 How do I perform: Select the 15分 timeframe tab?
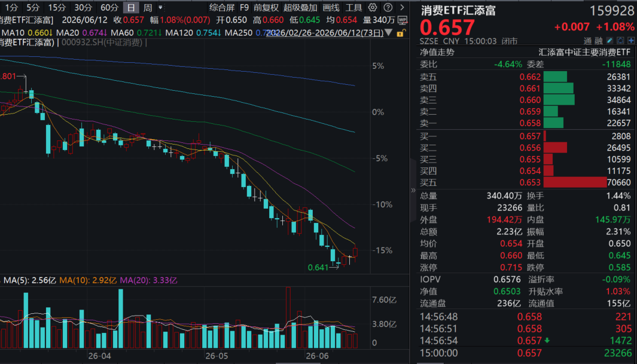(57, 7)
